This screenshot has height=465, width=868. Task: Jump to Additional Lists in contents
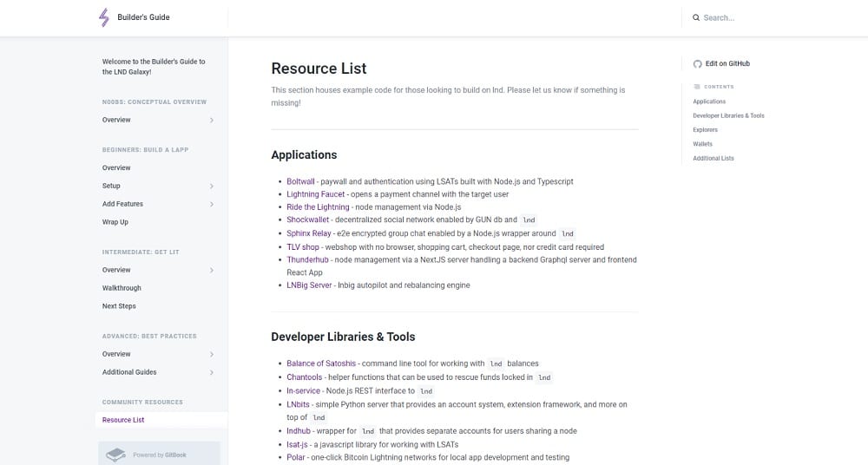[x=713, y=158]
